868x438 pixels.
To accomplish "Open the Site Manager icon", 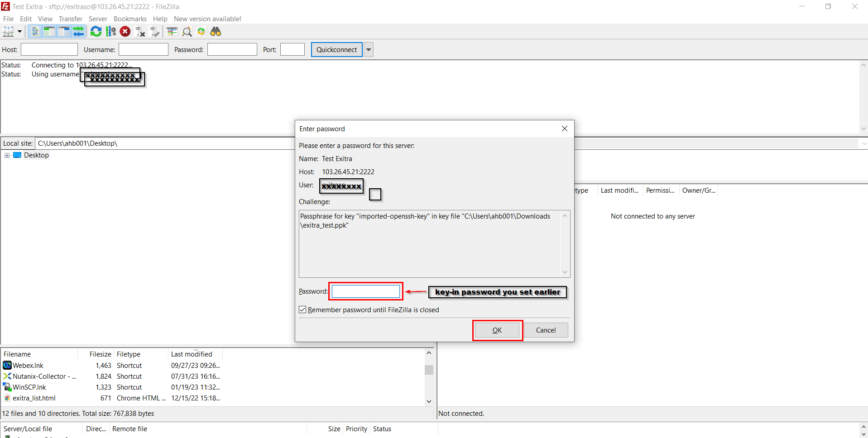I will pyautogui.click(x=8, y=32).
